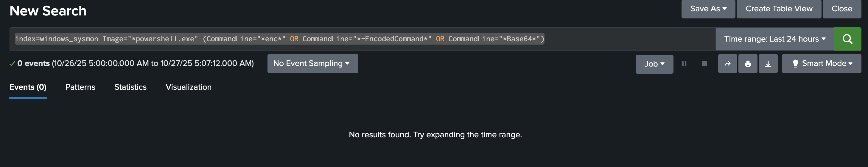
Task: Run search with the magnifying glass button
Action: point(847,39)
